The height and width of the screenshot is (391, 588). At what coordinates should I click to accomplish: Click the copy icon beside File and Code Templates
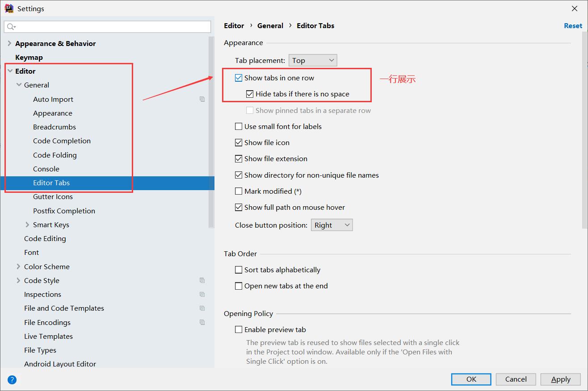tap(202, 308)
